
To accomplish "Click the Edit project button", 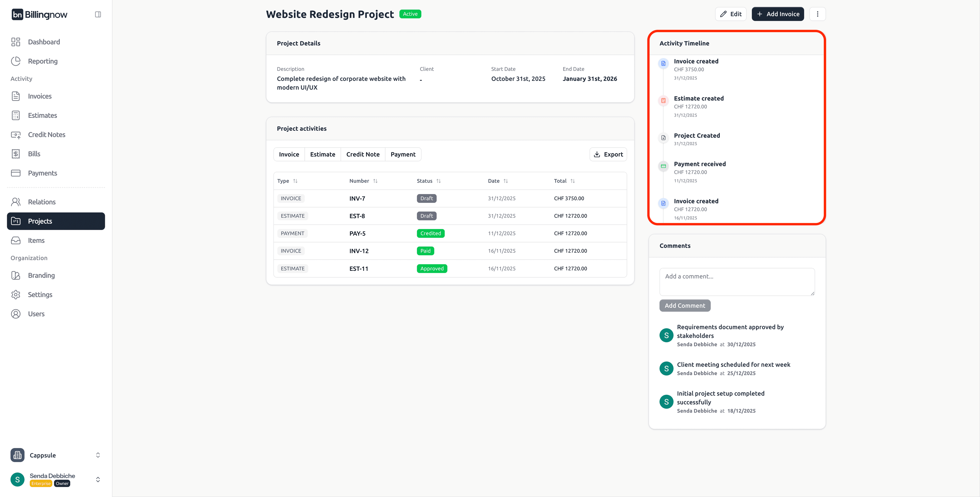I will [730, 14].
